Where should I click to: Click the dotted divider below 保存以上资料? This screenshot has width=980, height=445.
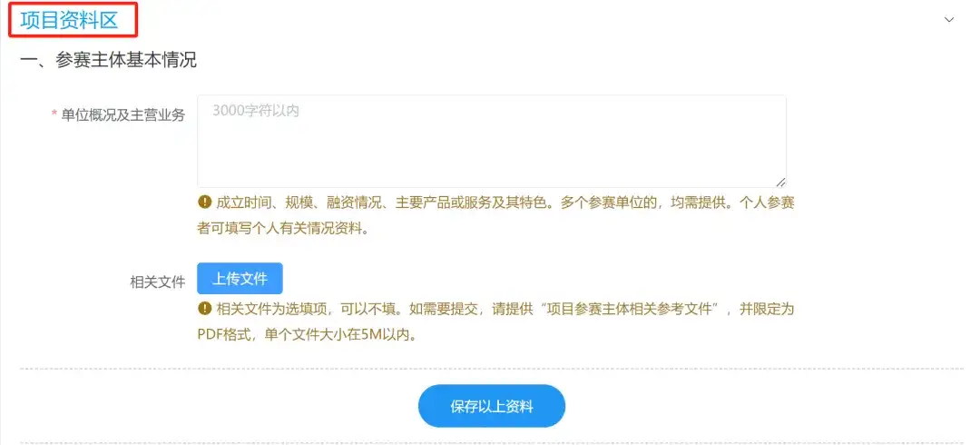pyautogui.click(x=492, y=443)
